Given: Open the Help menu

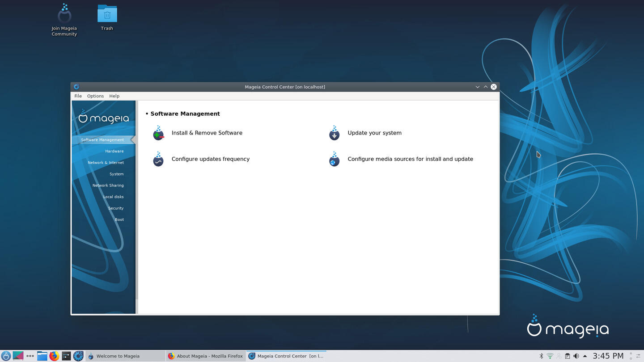Looking at the screenshot, I should tap(114, 96).
